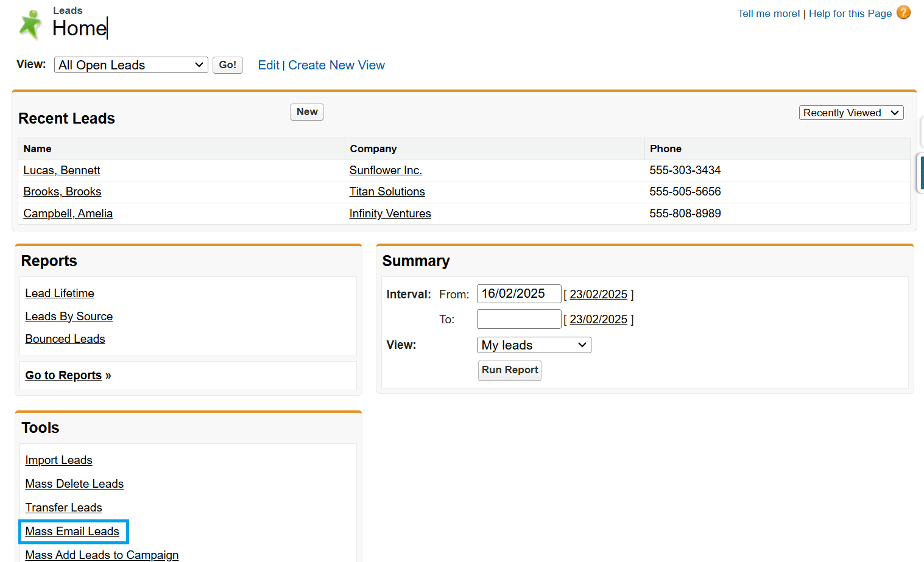Expand the Recently Viewed dropdown
Image resolution: width=924 pixels, height=562 pixels.
click(850, 113)
